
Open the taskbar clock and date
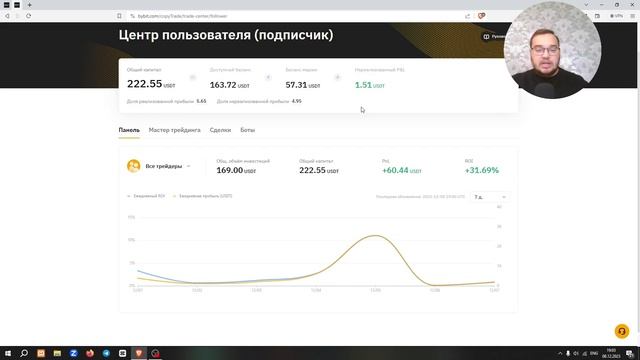click(x=611, y=353)
